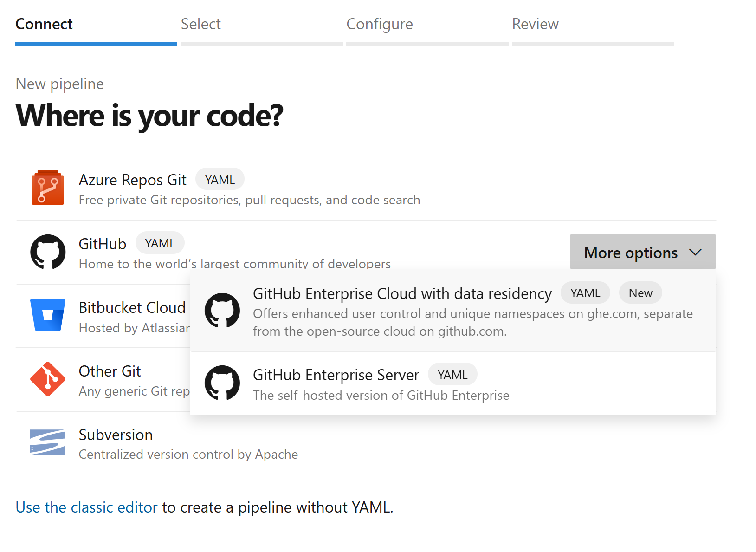Image resolution: width=756 pixels, height=552 pixels.
Task: Select the Azure Repos Git icon
Action: [47, 187]
